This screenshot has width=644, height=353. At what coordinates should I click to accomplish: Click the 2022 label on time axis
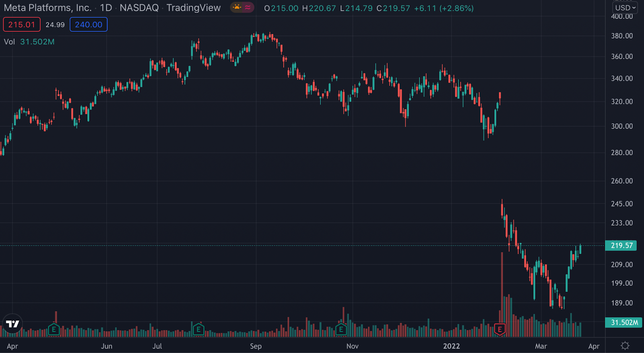(x=452, y=346)
